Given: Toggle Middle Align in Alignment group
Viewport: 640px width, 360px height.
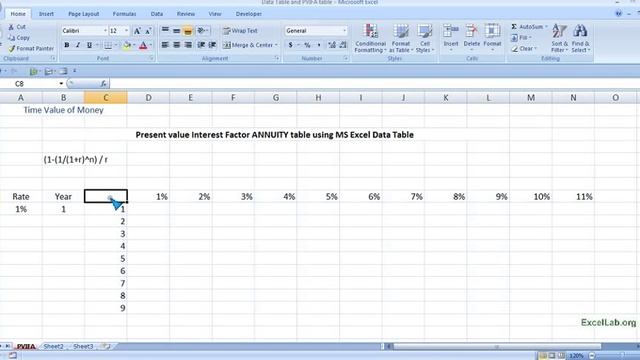Looking at the screenshot, I should click(176, 31).
